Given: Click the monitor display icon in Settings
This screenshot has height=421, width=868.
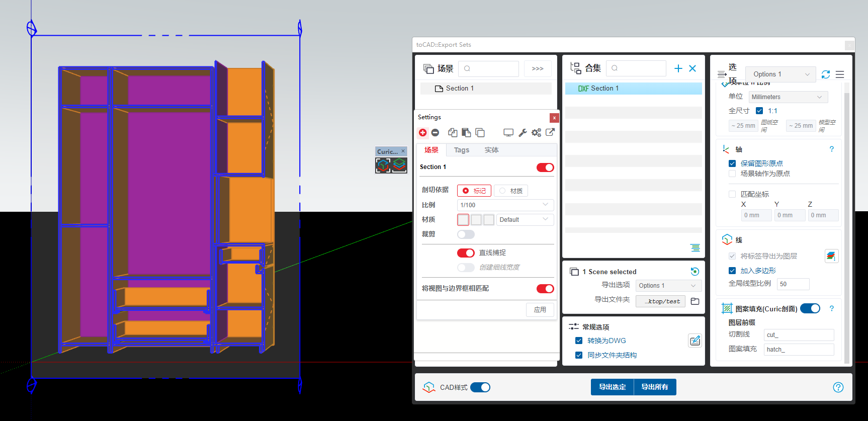Looking at the screenshot, I should tap(508, 133).
